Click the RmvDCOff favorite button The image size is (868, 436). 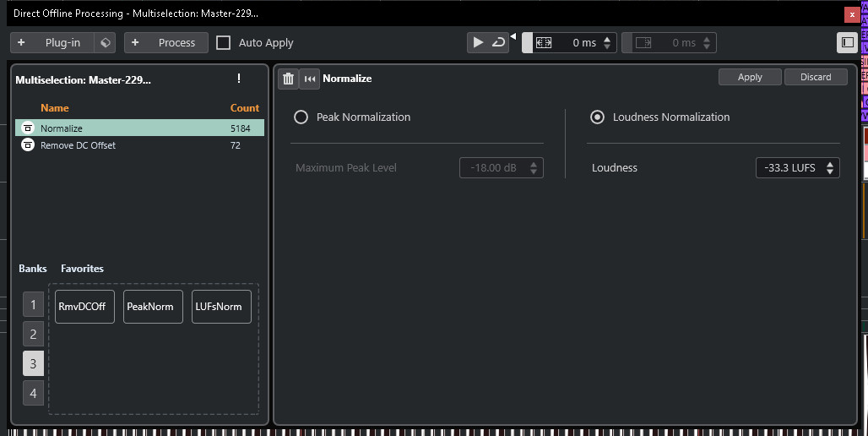pos(84,307)
